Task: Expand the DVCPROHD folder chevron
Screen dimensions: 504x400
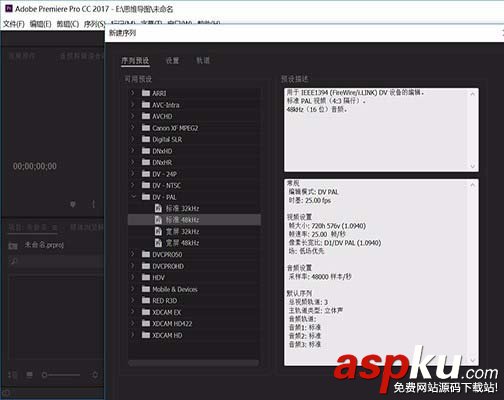Action: (133, 266)
